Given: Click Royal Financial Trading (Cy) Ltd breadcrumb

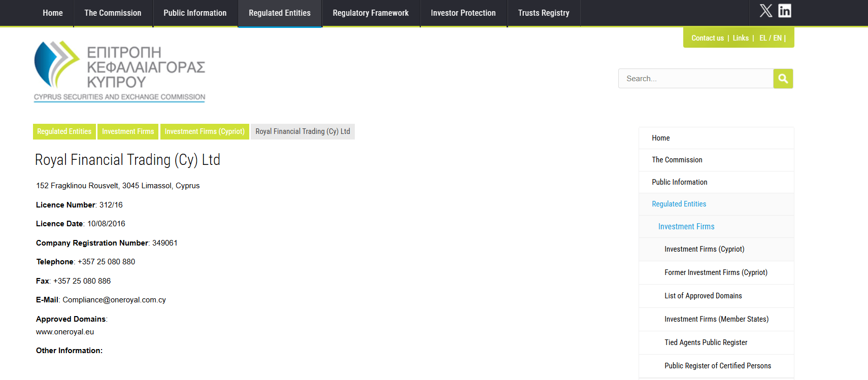Looking at the screenshot, I should point(303,131).
